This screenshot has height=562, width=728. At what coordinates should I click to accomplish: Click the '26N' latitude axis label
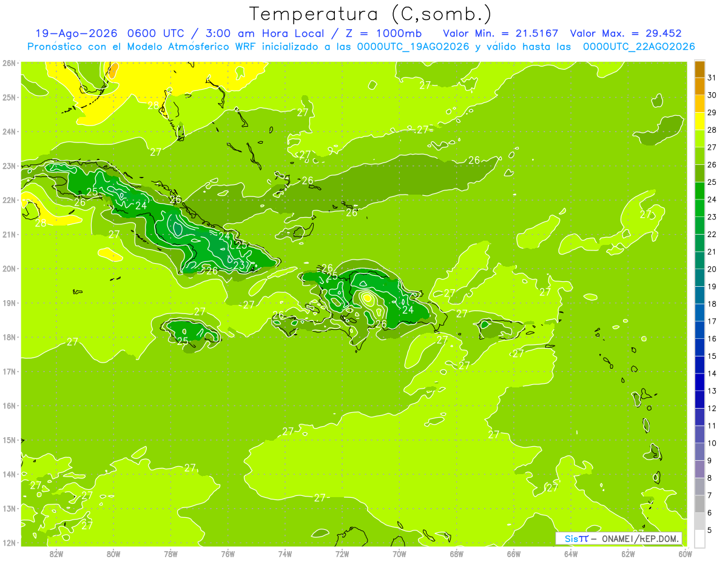[x=8, y=63]
